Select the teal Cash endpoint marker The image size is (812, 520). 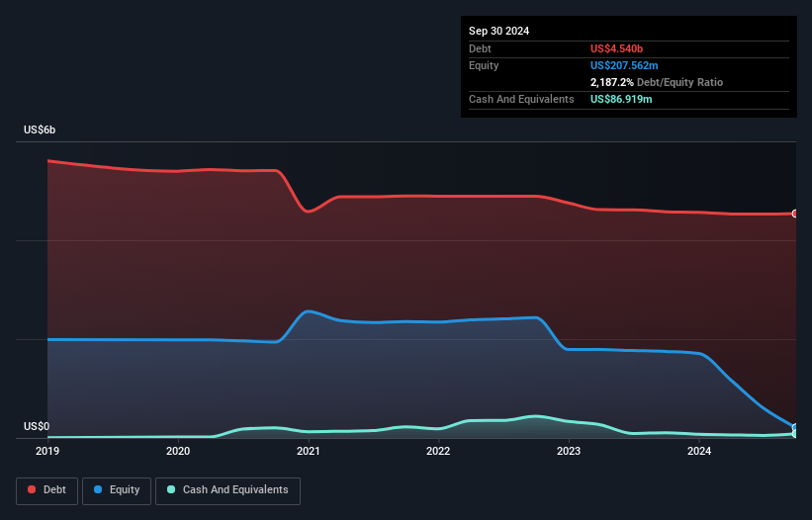795,434
